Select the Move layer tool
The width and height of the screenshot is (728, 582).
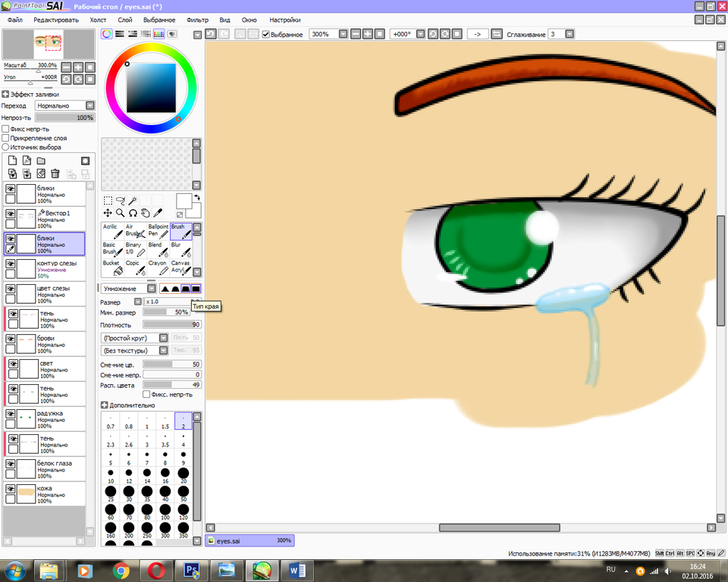tap(108, 213)
